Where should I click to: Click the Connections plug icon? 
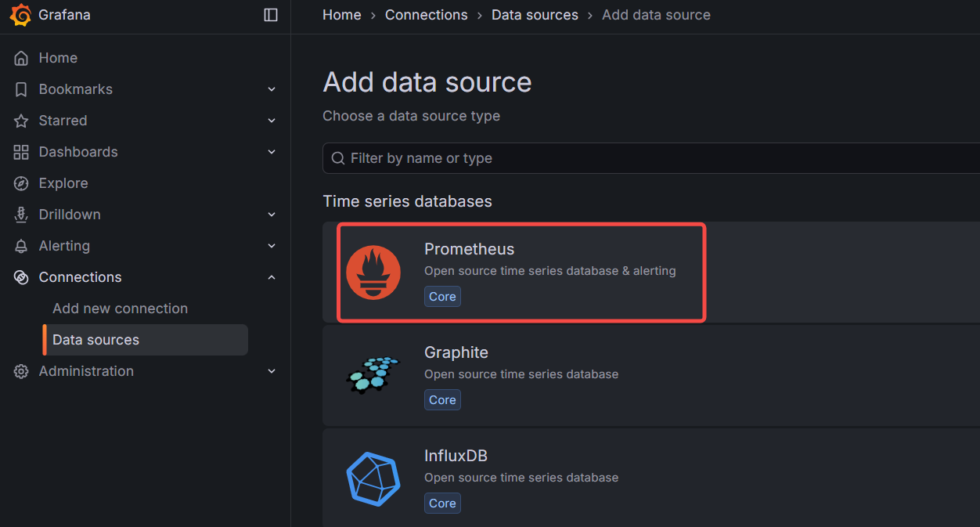click(x=21, y=277)
